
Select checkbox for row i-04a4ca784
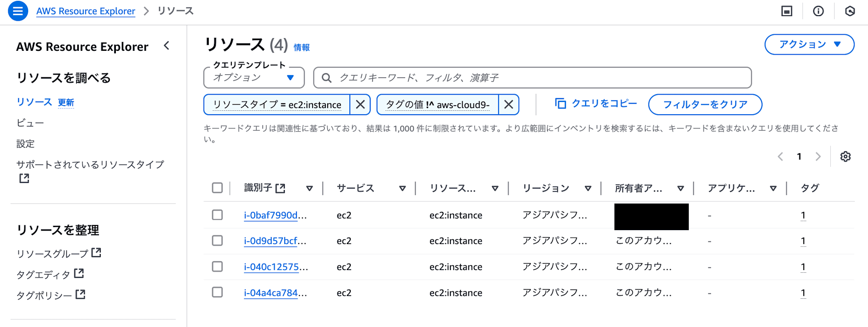pos(217,292)
